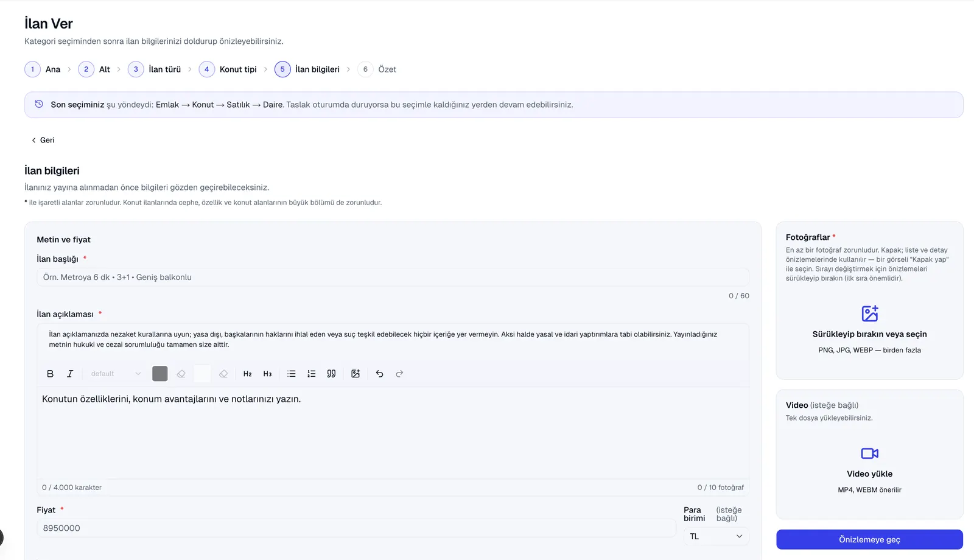This screenshot has width=974, height=560.
Task: Click the Geri back link
Action: point(43,140)
